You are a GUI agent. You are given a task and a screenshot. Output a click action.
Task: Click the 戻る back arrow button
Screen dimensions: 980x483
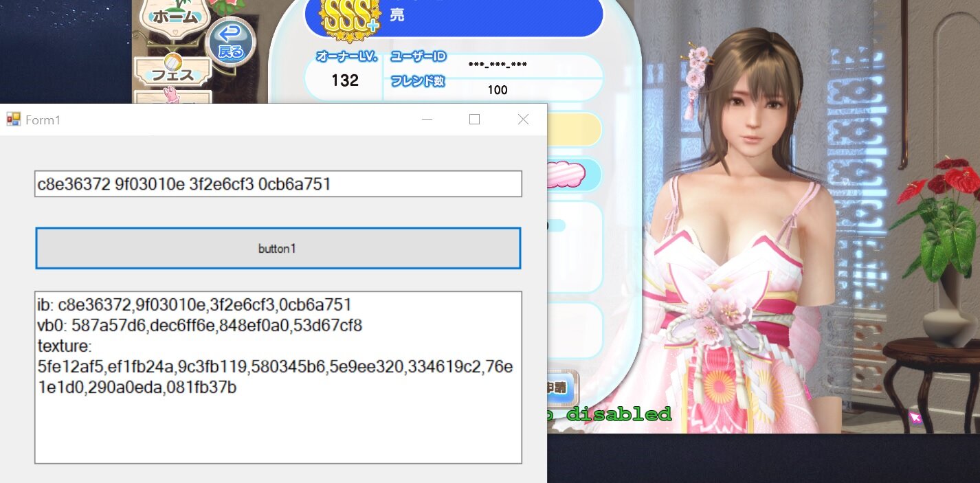click(230, 42)
